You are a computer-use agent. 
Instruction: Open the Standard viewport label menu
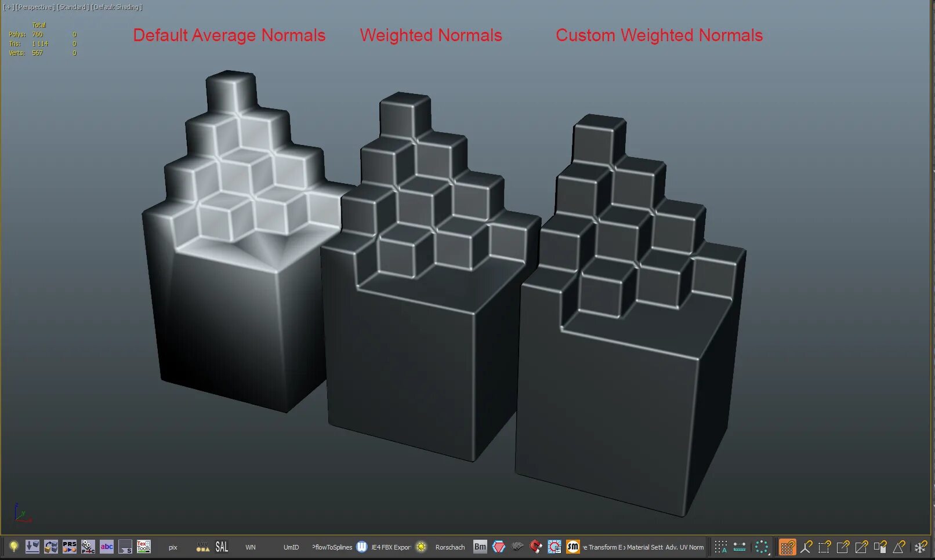74,7
